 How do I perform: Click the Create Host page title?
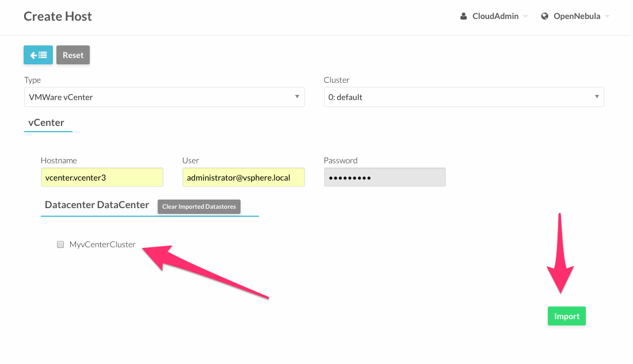pyautogui.click(x=58, y=16)
